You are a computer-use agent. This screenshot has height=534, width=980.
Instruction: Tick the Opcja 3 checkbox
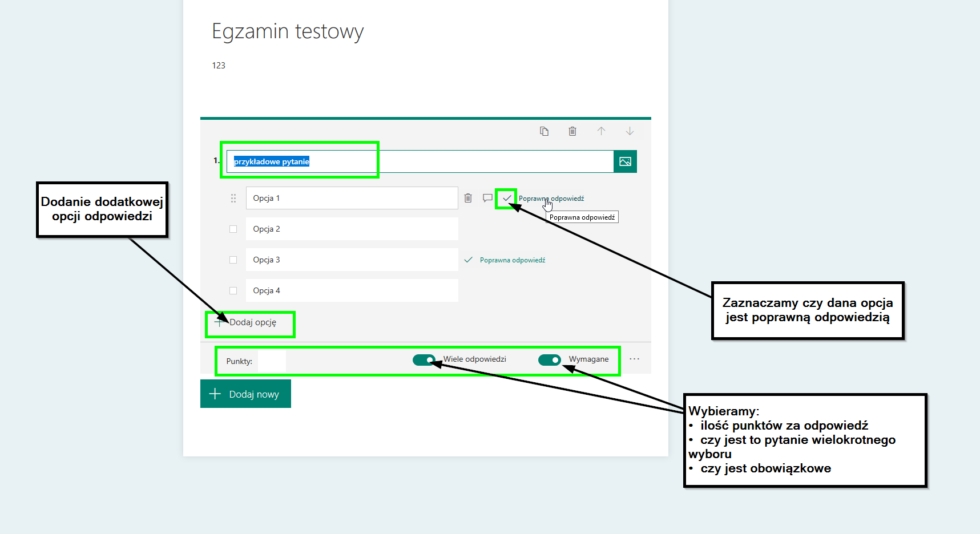tap(233, 260)
